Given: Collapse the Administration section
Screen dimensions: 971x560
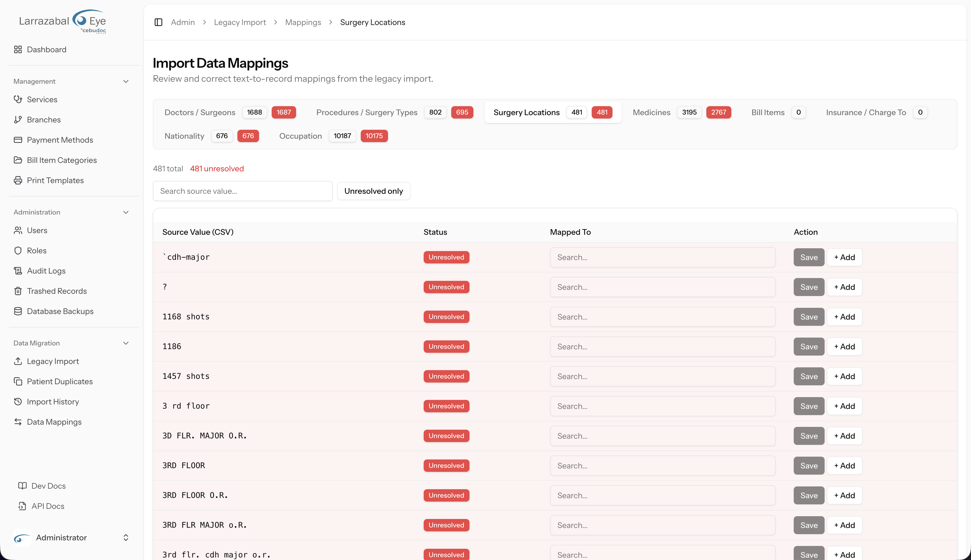Looking at the screenshot, I should tap(126, 212).
